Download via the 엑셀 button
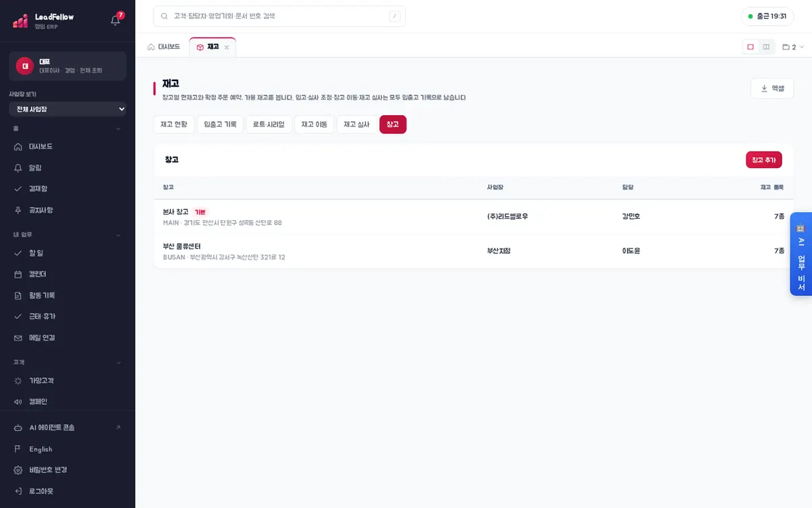The height and width of the screenshot is (508, 812). click(772, 88)
